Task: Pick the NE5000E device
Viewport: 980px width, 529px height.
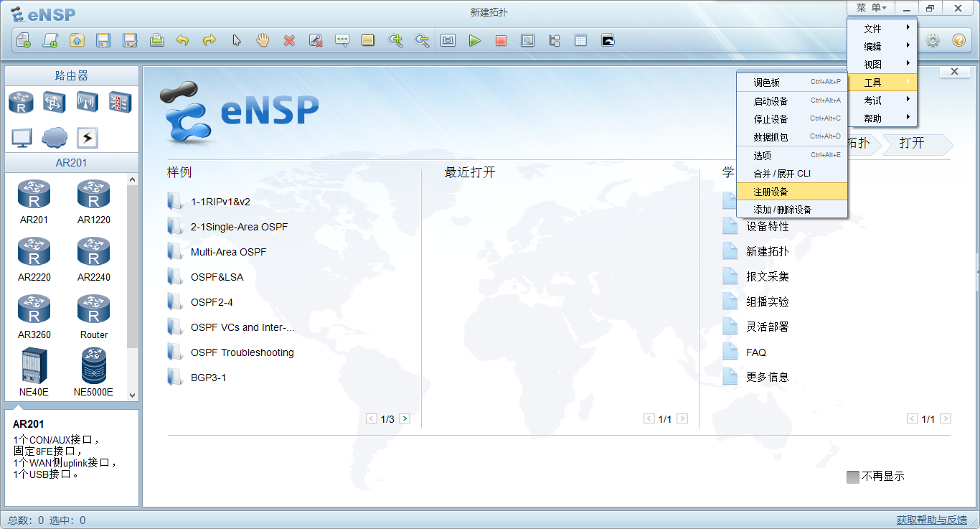Action: tap(93, 373)
